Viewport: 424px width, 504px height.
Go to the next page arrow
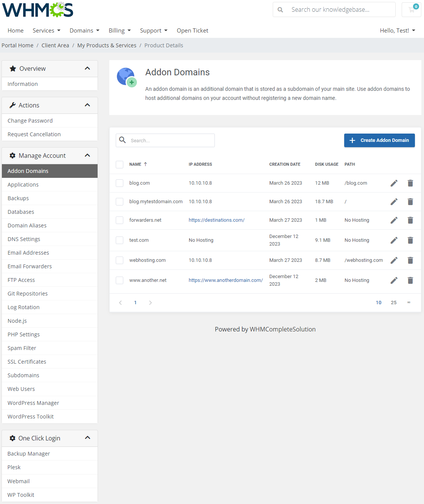tap(151, 303)
